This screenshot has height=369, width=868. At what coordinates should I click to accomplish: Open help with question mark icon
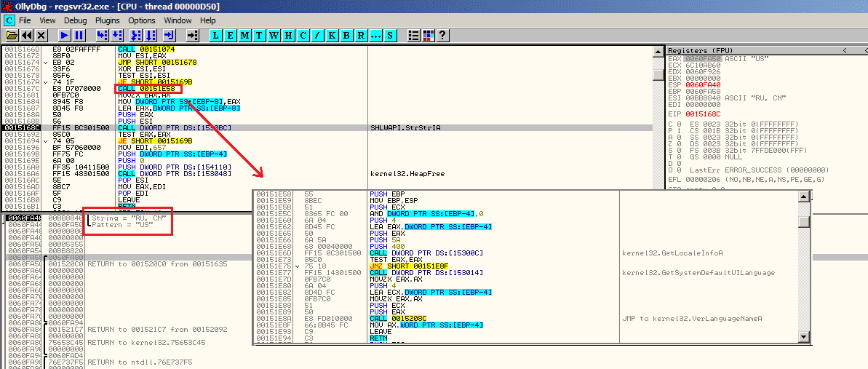pos(442,36)
